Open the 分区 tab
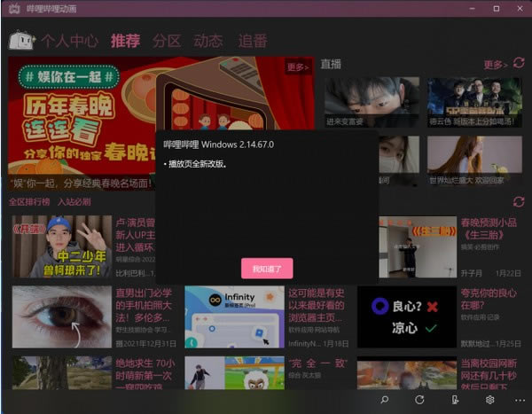 (x=167, y=41)
